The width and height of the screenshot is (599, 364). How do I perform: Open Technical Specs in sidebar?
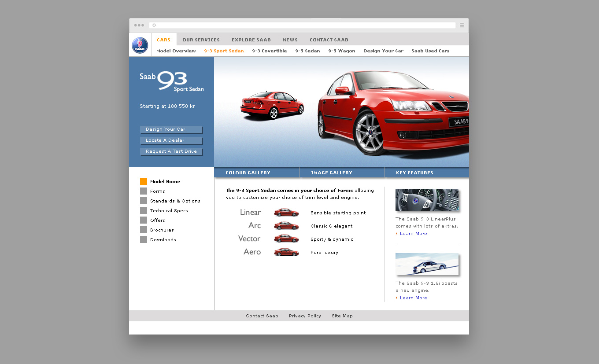click(169, 211)
